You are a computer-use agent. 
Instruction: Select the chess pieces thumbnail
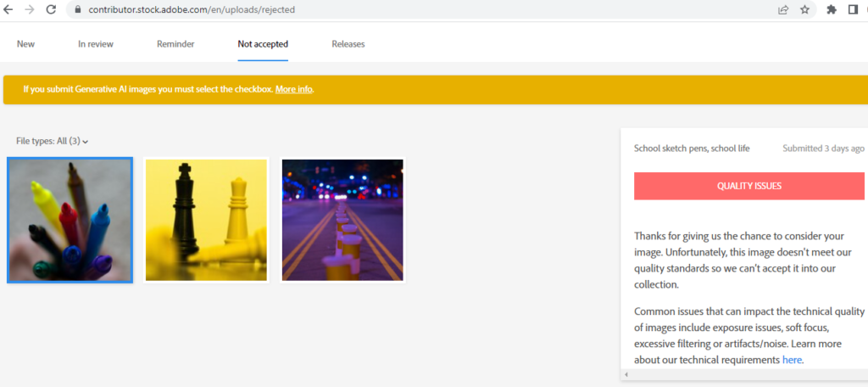click(206, 220)
